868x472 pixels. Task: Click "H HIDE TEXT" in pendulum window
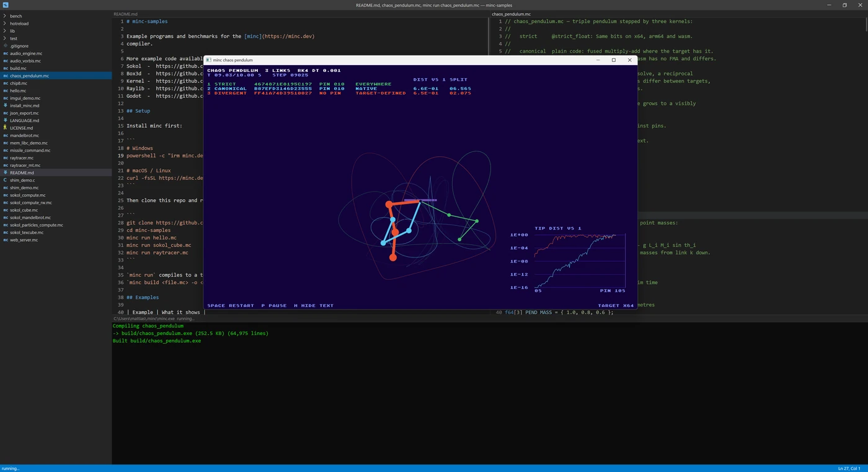(x=314, y=306)
